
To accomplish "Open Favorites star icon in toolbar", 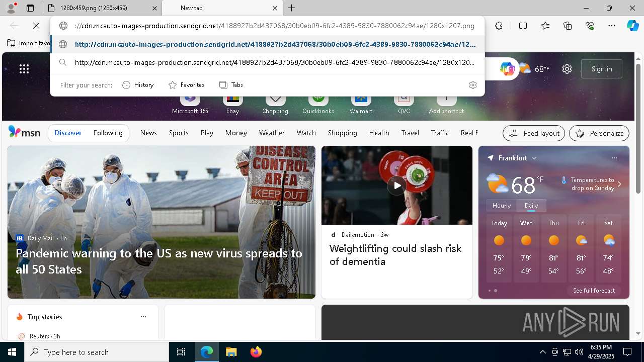I will coord(545,26).
